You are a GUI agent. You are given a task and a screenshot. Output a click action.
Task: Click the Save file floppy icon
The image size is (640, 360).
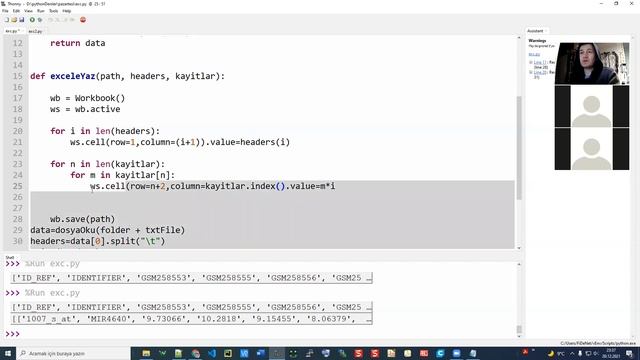[x=22, y=20]
